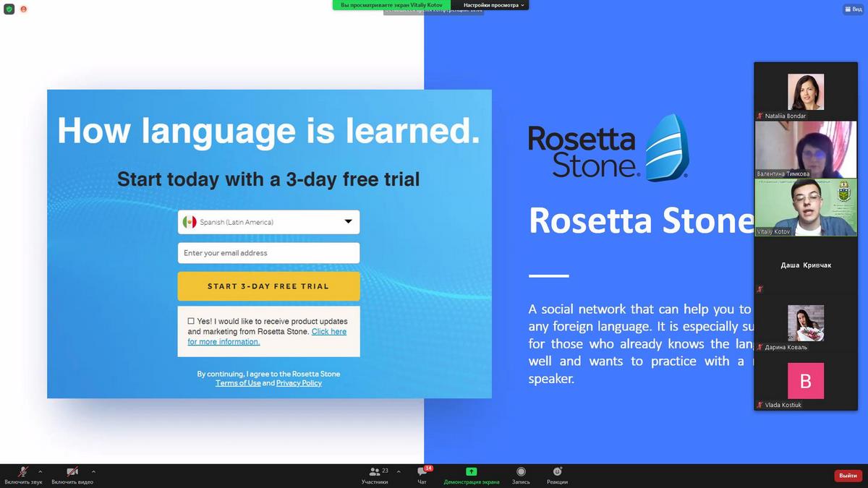Open the Реакции reactions picker
Viewport: 868px width, 488px height.
[557, 471]
